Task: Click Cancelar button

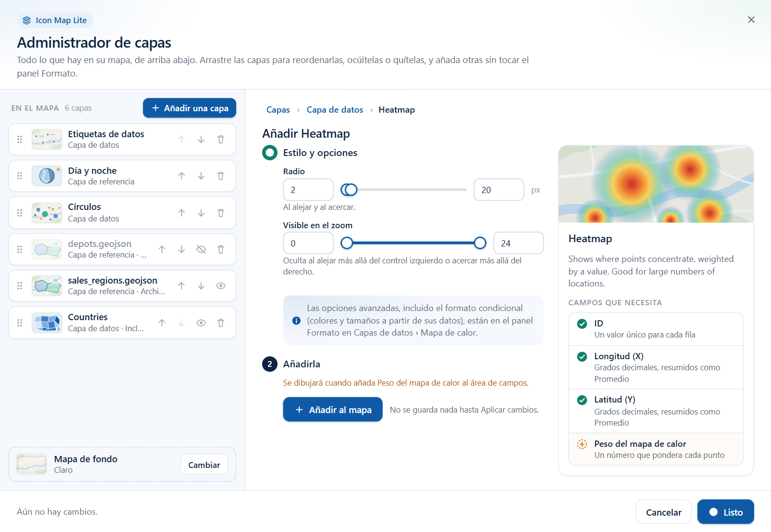Action: [664, 512]
